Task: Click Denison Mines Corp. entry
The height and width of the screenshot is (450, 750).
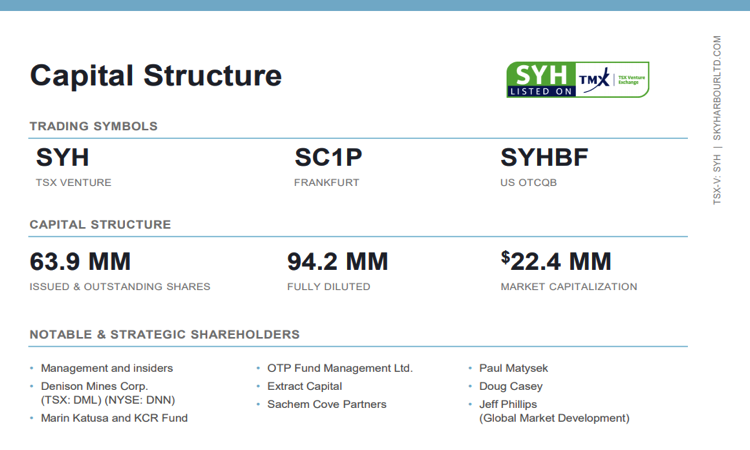Action: [x=94, y=386]
